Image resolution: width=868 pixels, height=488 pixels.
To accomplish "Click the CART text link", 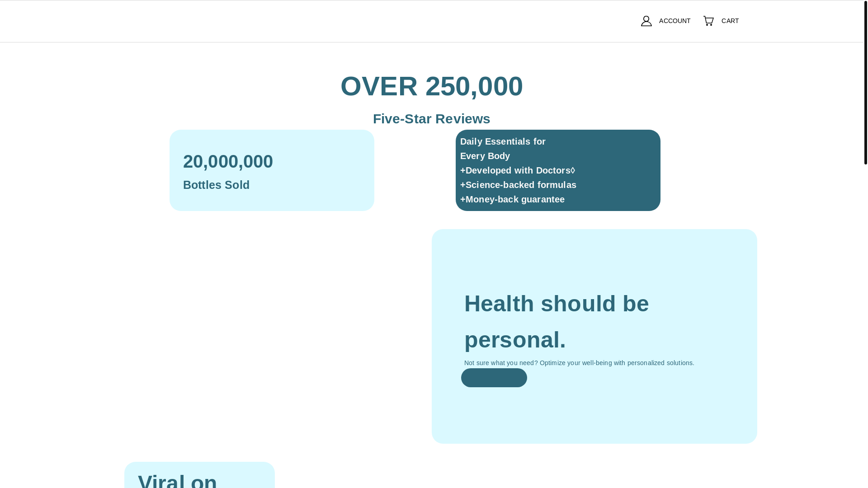I will pos(730,21).
